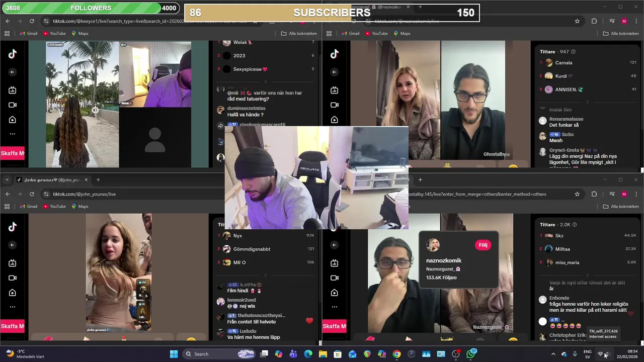Expand viewer ranking chevron in keeyce1 window
644x362 pixels.
(x=266, y=81)
